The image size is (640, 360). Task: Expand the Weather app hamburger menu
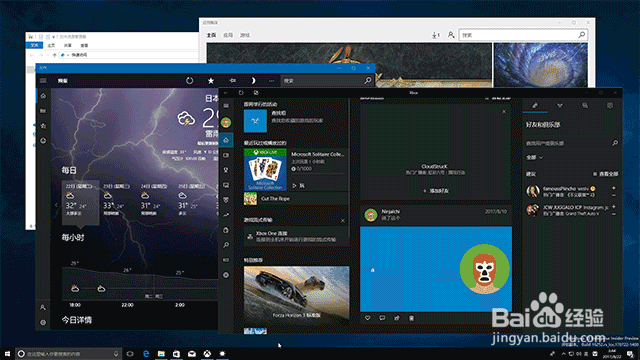click(43, 81)
